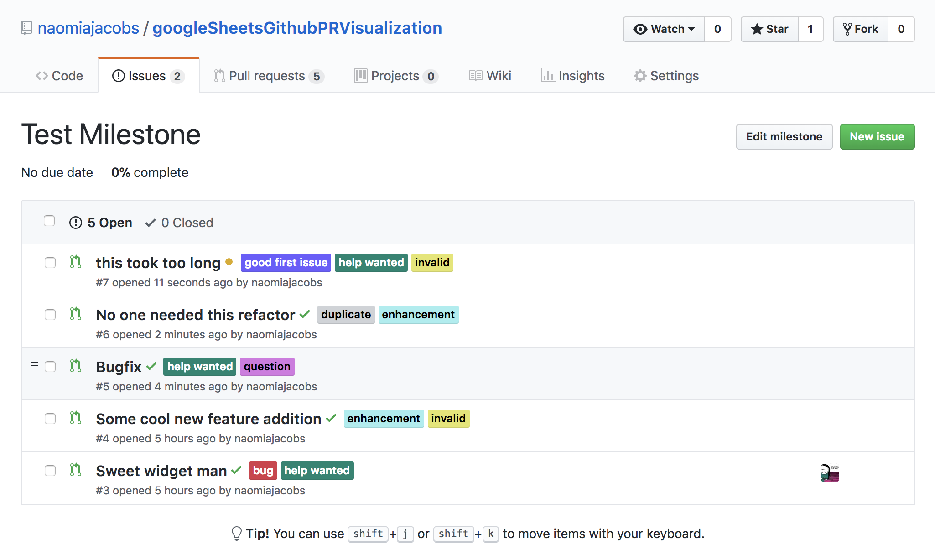
Task: Click the Edit milestone button
Action: pos(784,136)
